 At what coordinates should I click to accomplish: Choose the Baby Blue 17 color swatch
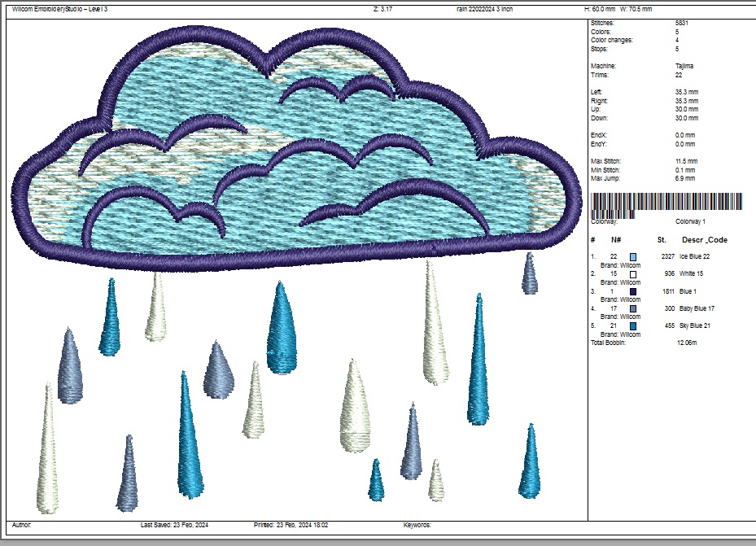(x=634, y=309)
